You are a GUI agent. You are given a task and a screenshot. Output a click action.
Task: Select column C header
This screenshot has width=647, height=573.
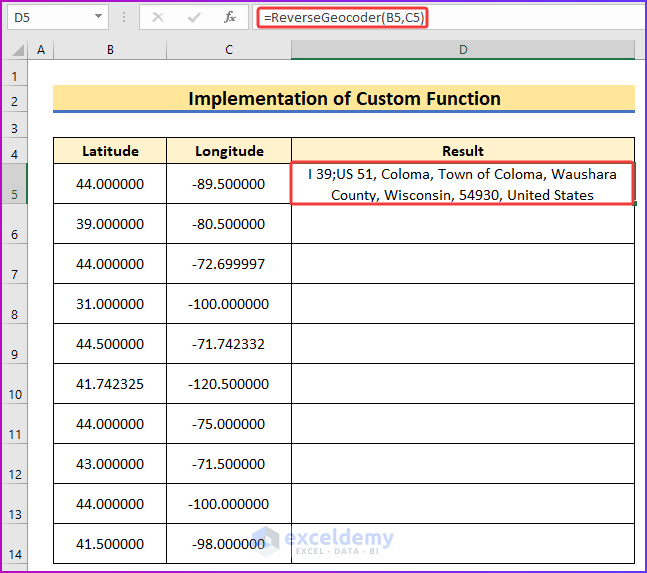(229, 50)
